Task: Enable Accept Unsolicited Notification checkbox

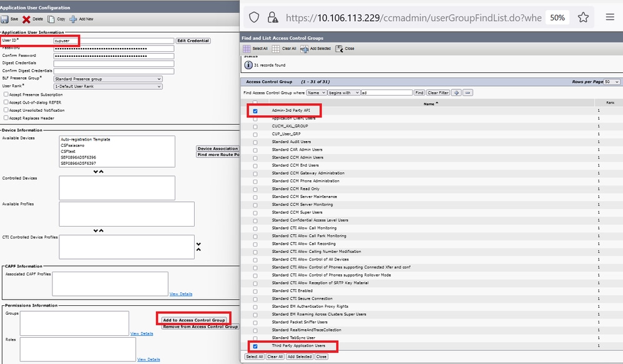Action: coord(6,110)
